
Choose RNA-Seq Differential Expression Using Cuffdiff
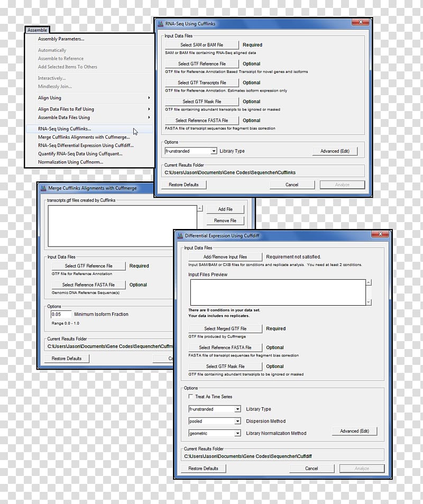tap(90, 145)
